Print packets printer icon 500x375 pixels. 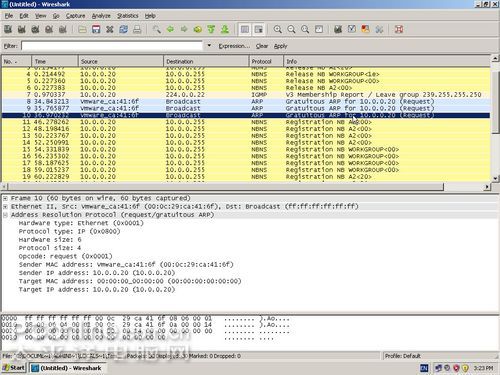pos(137,29)
